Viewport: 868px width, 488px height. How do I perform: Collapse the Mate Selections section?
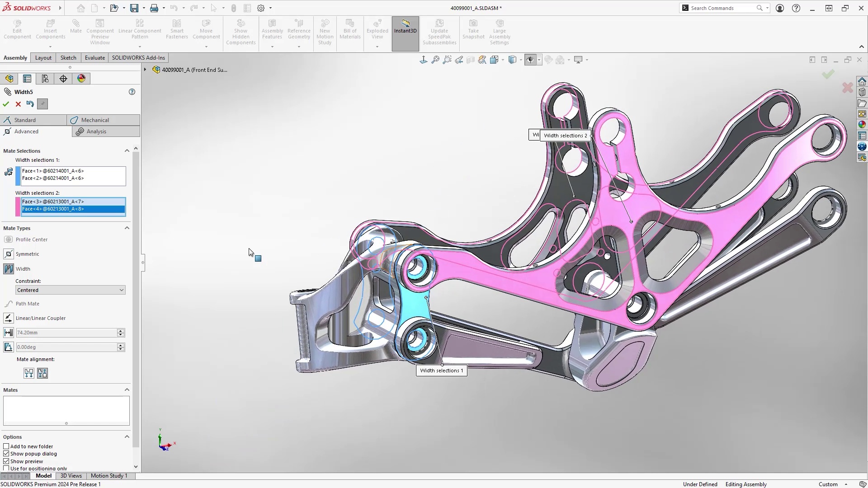tap(127, 150)
